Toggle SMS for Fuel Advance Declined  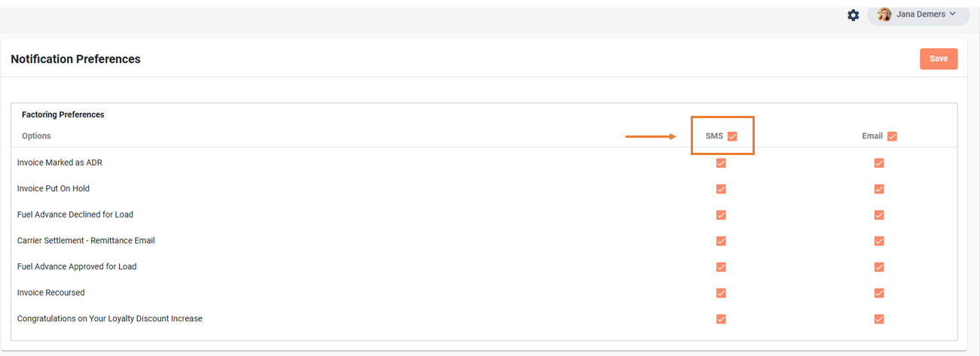721,215
